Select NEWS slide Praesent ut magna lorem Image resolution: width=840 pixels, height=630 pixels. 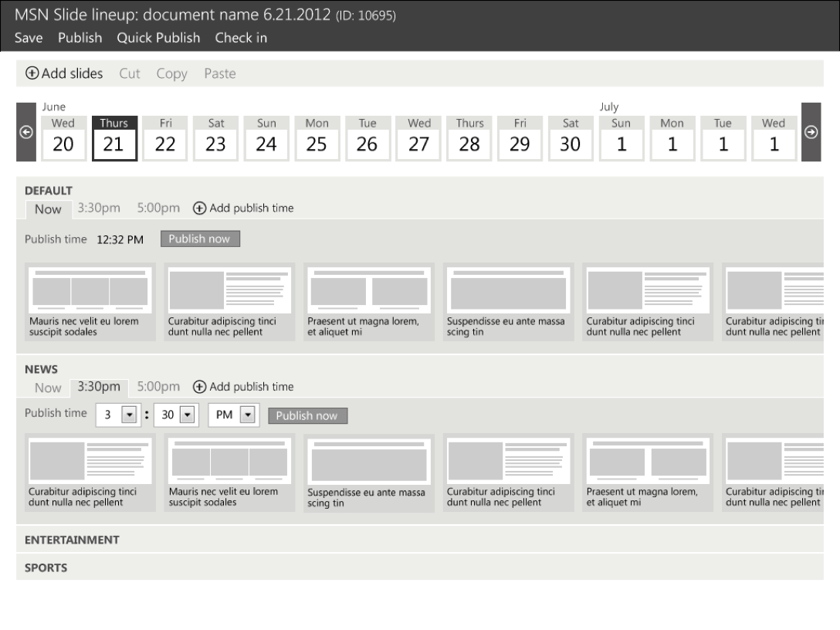point(648,472)
